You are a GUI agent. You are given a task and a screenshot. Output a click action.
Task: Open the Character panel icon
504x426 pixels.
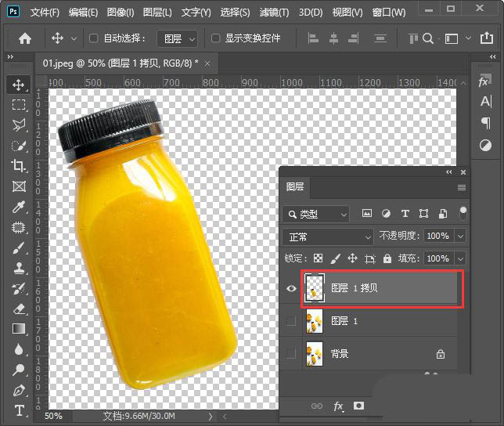pyautogui.click(x=486, y=102)
